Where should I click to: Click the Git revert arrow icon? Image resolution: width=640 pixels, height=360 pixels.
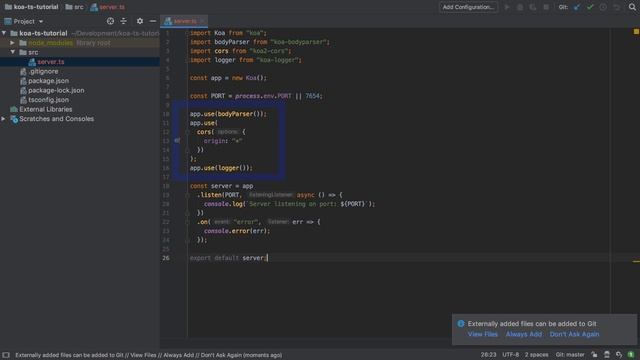tap(616, 7)
